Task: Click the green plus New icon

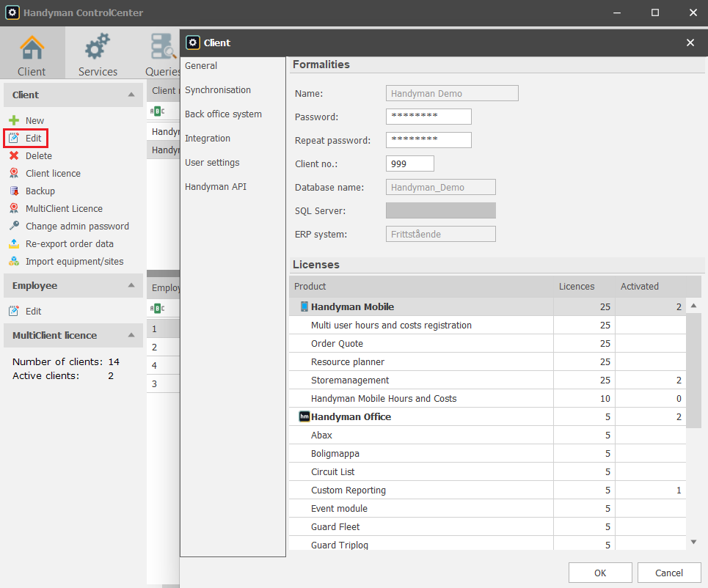Action: tap(14, 120)
